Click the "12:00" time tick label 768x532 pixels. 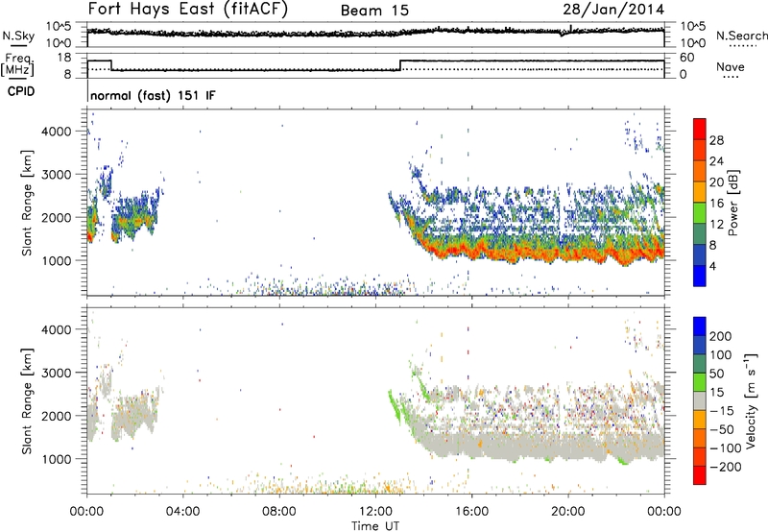375,512
